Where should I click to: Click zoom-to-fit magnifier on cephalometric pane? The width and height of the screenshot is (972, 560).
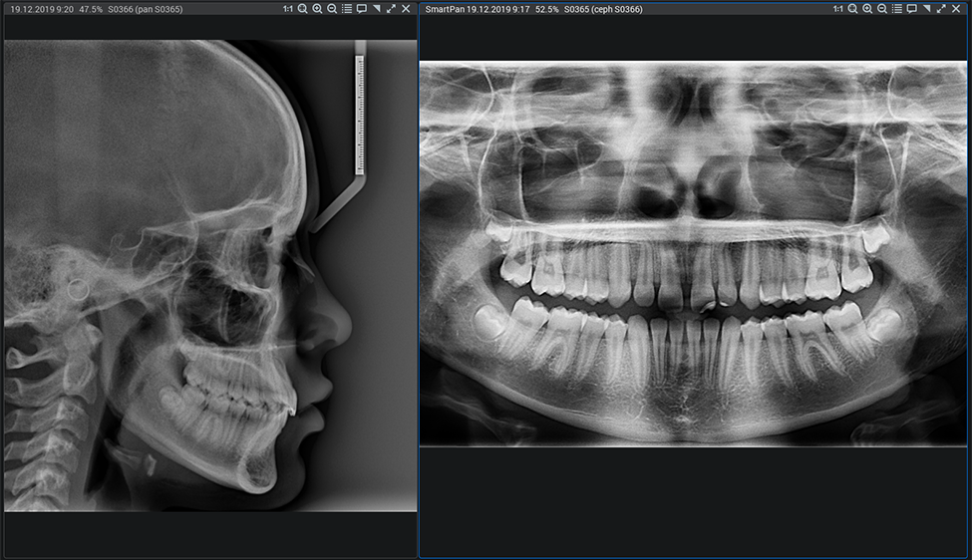pyautogui.click(x=302, y=9)
